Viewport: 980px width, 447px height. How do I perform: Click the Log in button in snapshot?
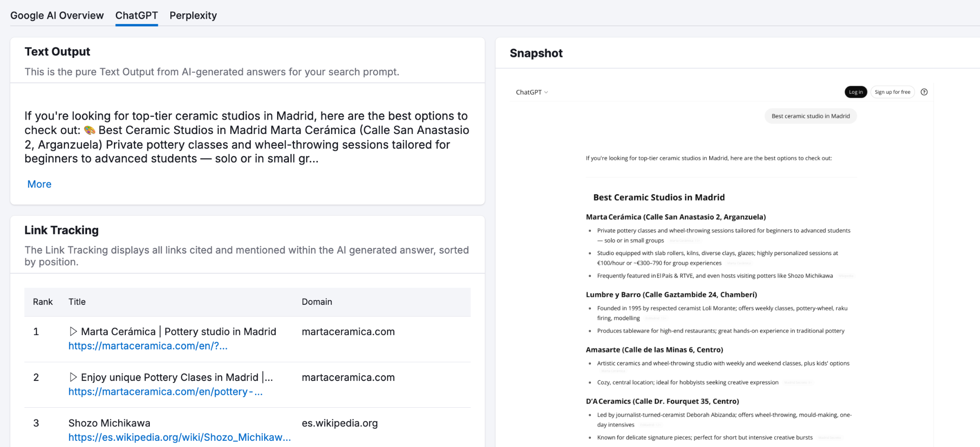click(856, 92)
